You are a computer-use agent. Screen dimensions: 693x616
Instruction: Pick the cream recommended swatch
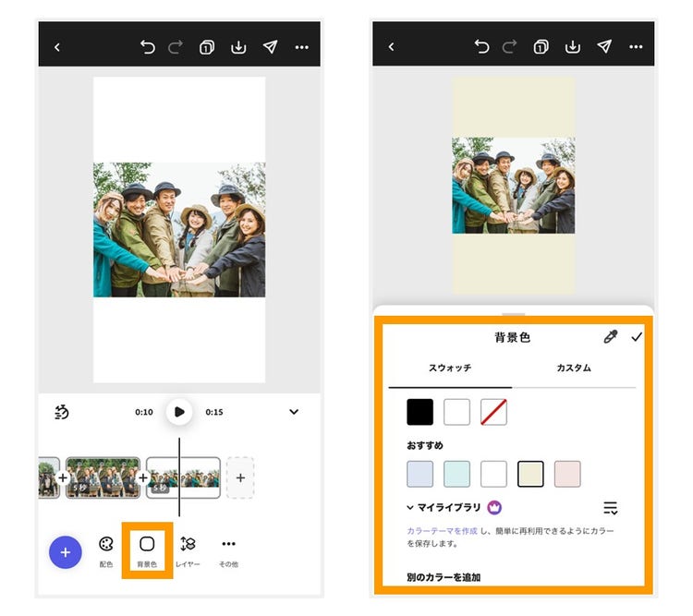tap(530, 474)
